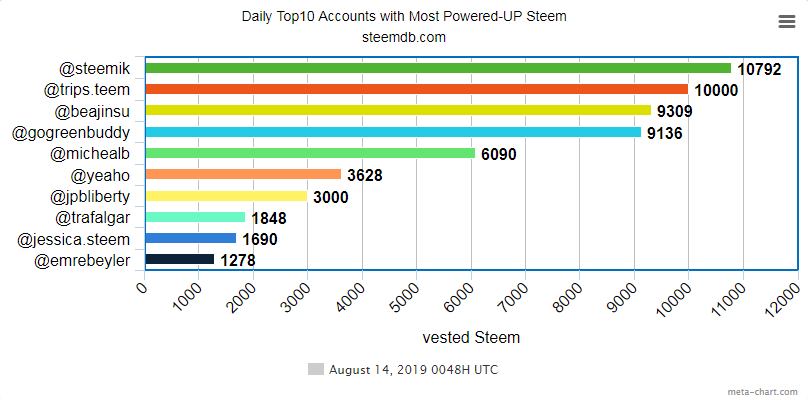Click the mint @trafalgar bar

coord(195,217)
